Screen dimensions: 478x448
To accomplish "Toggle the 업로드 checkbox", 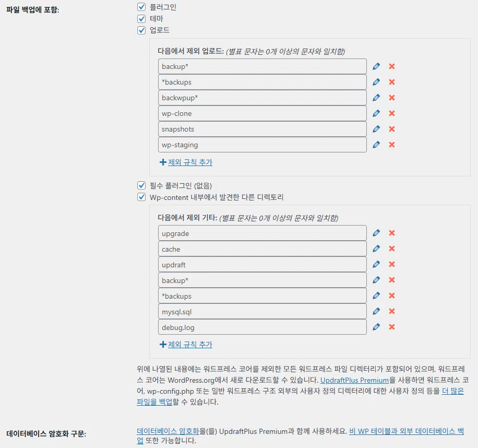I will coord(141,30).
